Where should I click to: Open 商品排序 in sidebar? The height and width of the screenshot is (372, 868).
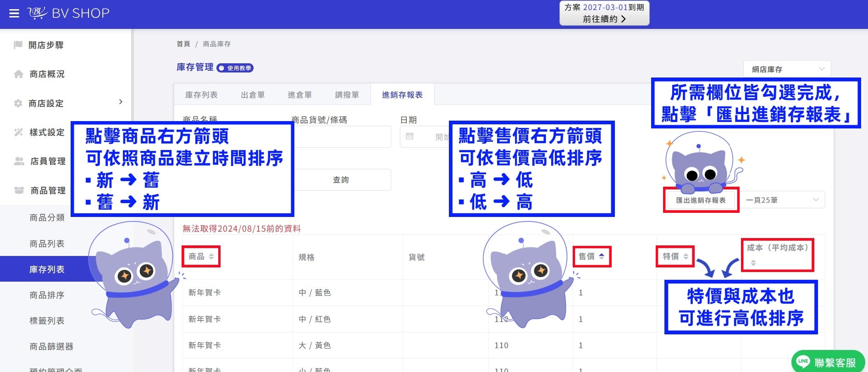point(47,295)
